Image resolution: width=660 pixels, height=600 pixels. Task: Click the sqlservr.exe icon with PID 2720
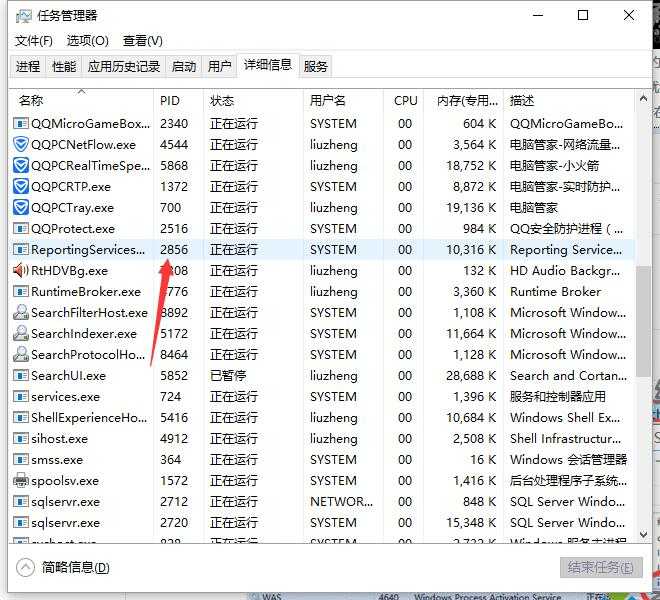click(21, 523)
